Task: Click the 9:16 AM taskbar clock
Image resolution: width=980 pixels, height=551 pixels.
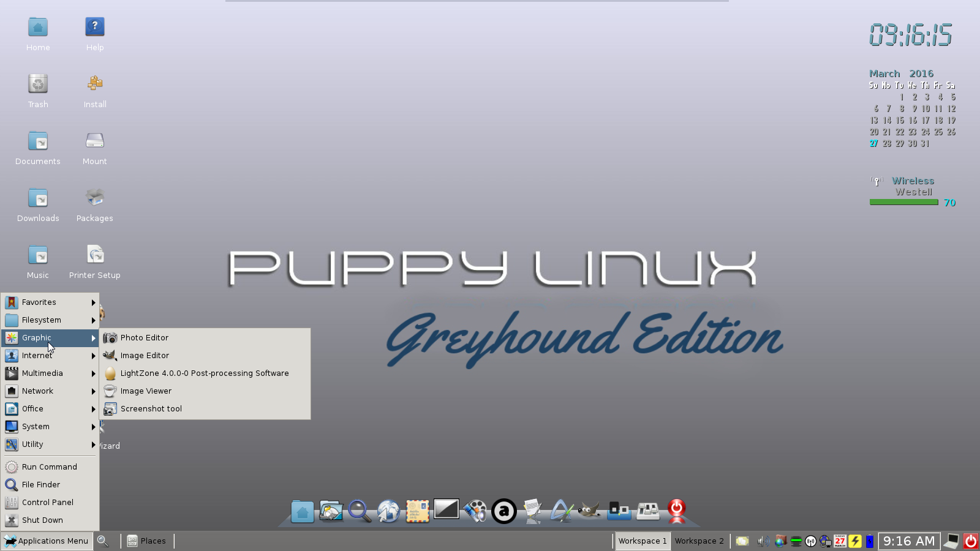Action: click(x=909, y=541)
